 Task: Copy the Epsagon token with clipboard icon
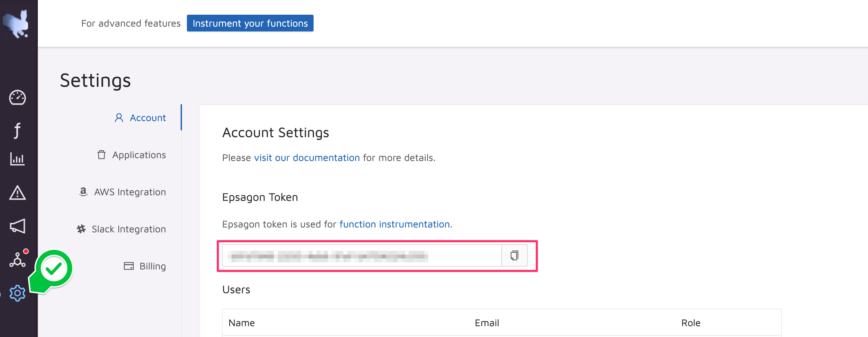(514, 256)
